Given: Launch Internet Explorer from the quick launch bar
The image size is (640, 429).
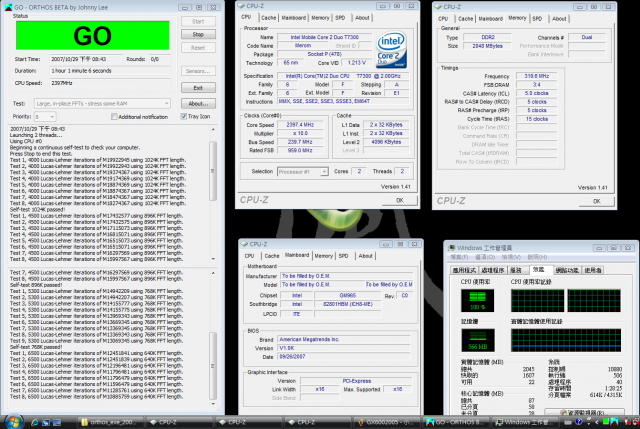Looking at the screenshot, I should (35, 422).
